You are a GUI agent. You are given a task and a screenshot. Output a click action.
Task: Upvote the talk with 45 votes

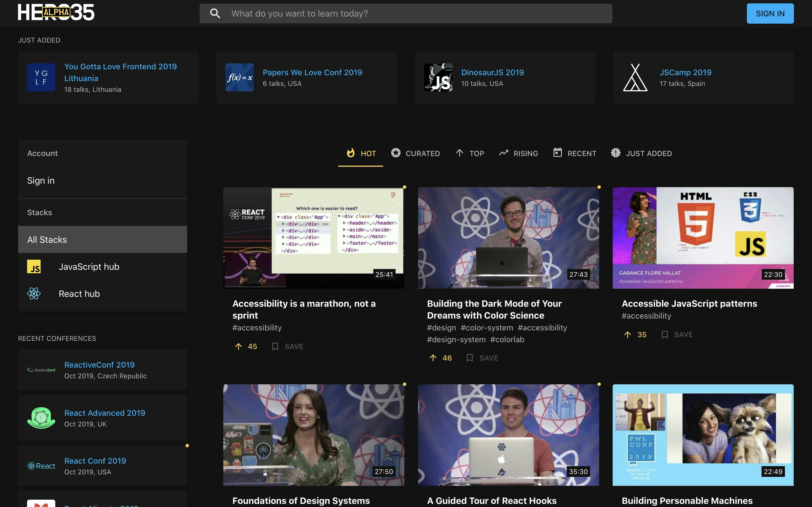click(239, 346)
